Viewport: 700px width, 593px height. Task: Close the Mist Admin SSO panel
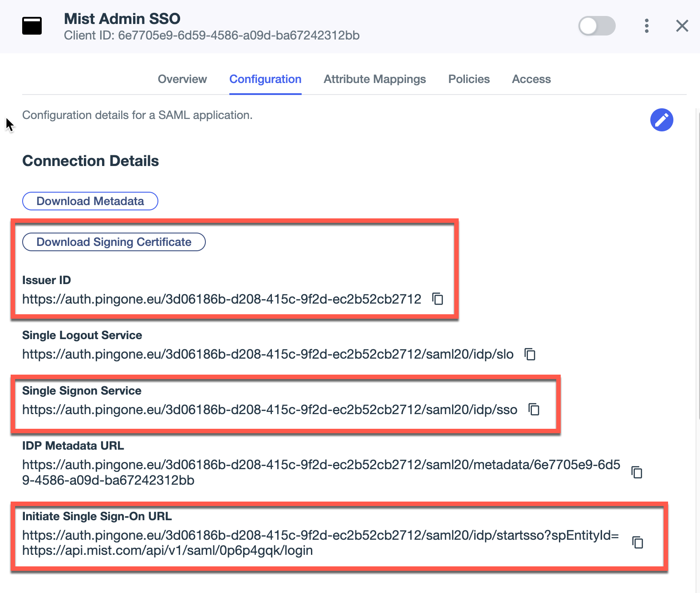coord(682,26)
